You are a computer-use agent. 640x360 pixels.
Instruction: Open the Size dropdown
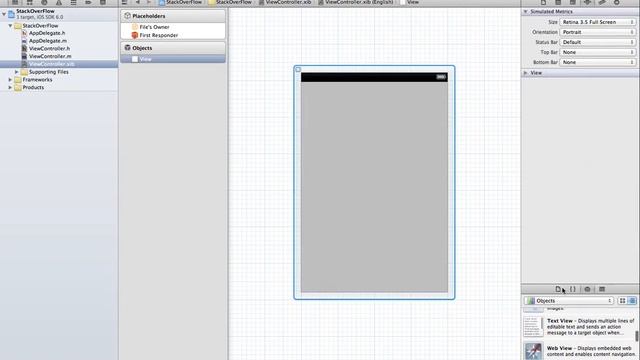click(598, 22)
